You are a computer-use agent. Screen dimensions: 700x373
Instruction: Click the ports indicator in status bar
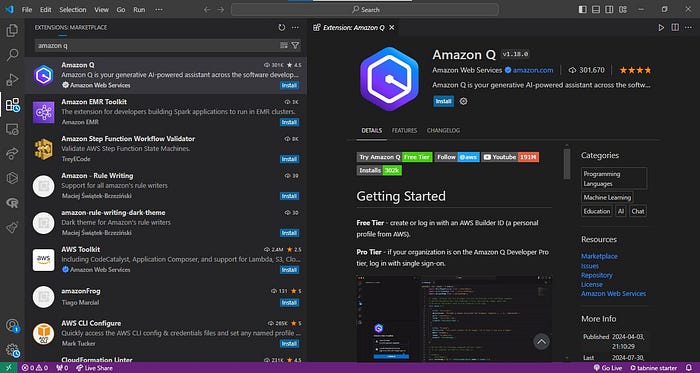click(62, 368)
